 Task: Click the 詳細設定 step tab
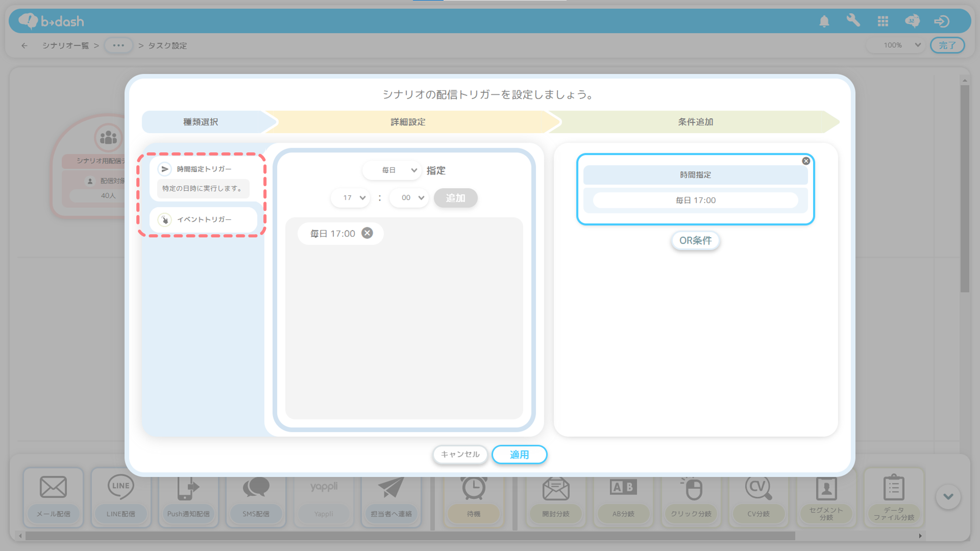click(x=408, y=122)
